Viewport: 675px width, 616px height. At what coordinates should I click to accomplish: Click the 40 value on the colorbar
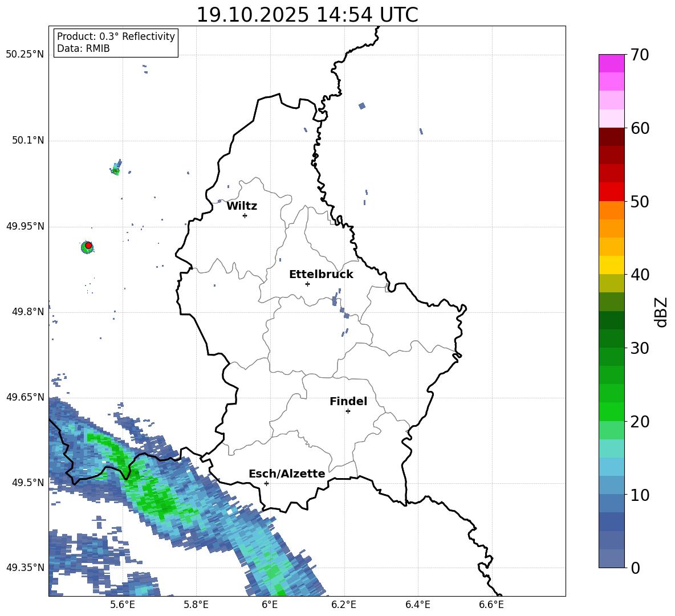pos(640,275)
